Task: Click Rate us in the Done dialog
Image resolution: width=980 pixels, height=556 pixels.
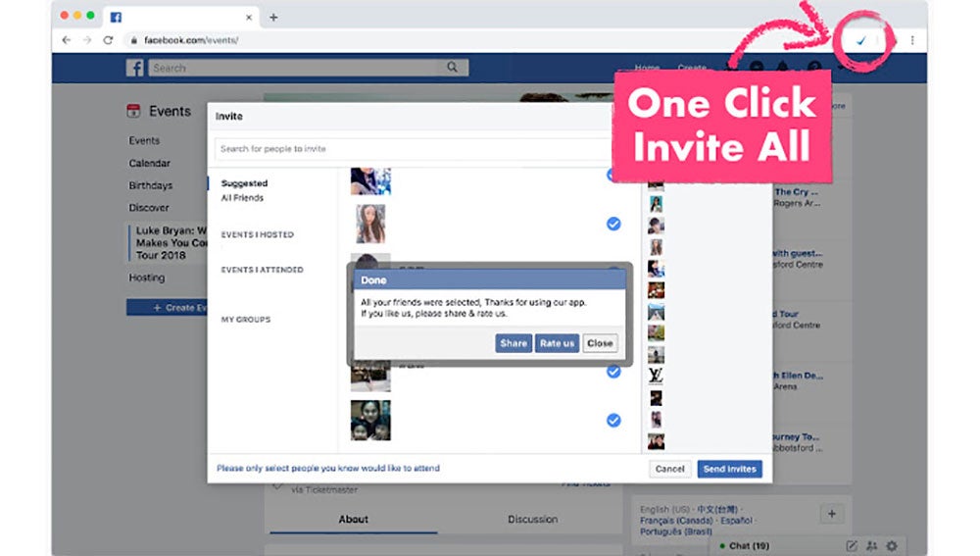Action: [557, 343]
